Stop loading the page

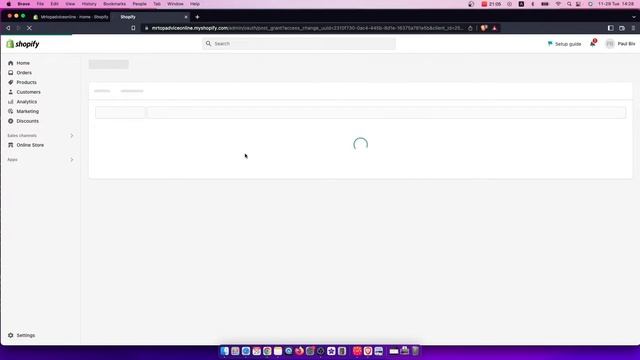click(29, 28)
